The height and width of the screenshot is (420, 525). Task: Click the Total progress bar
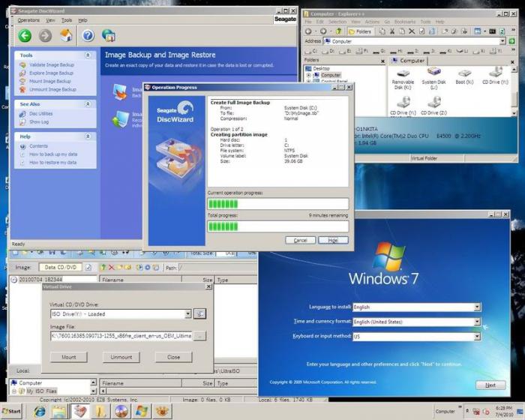(278, 226)
